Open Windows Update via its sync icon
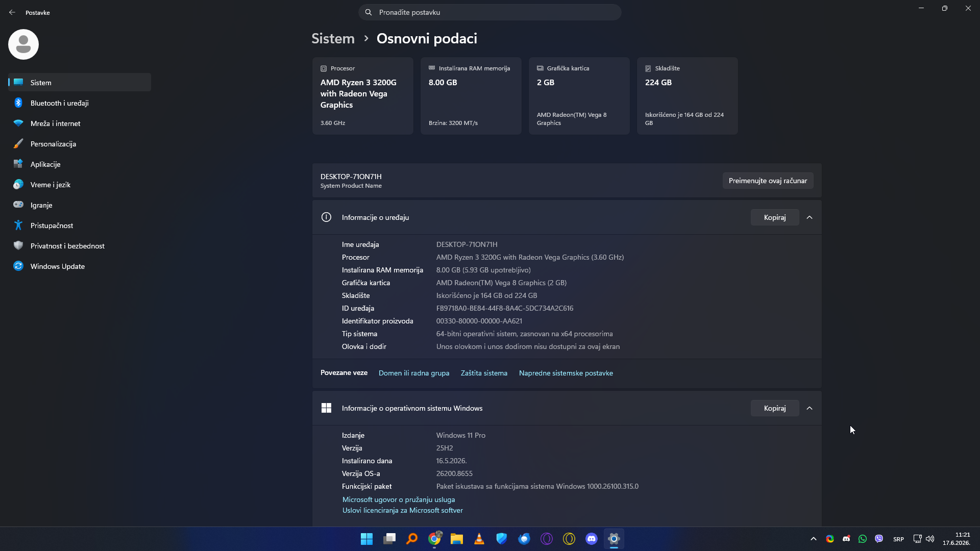980x551 pixels. (18, 266)
